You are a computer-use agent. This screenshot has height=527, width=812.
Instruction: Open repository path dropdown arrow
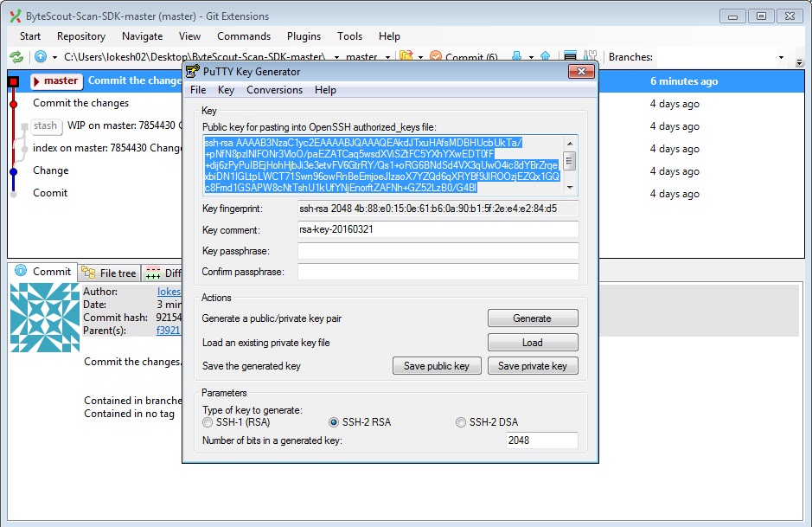(x=336, y=57)
